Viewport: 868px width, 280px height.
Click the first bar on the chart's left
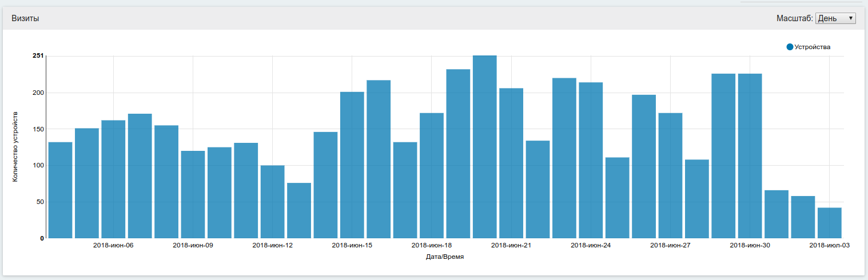click(x=60, y=190)
